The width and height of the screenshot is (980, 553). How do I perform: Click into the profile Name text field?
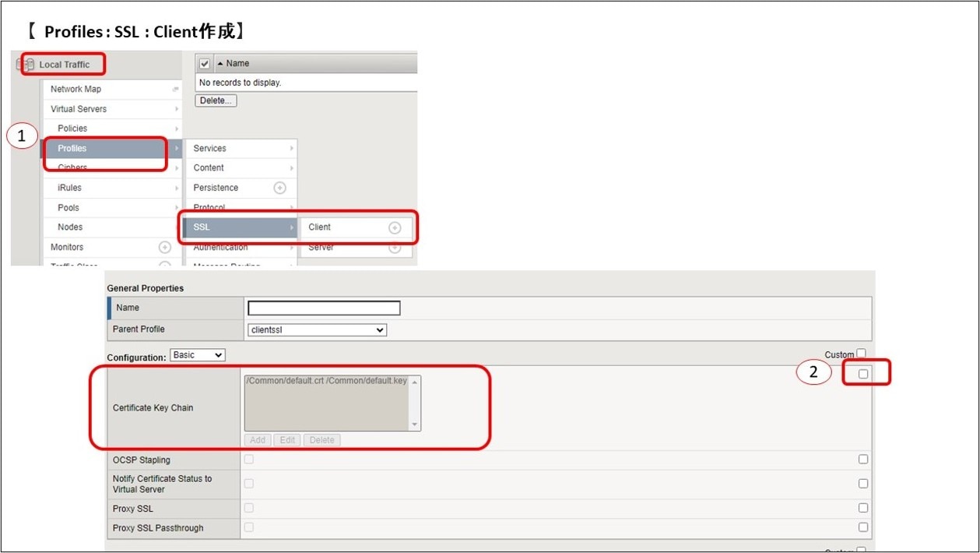(x=324, y=308)
